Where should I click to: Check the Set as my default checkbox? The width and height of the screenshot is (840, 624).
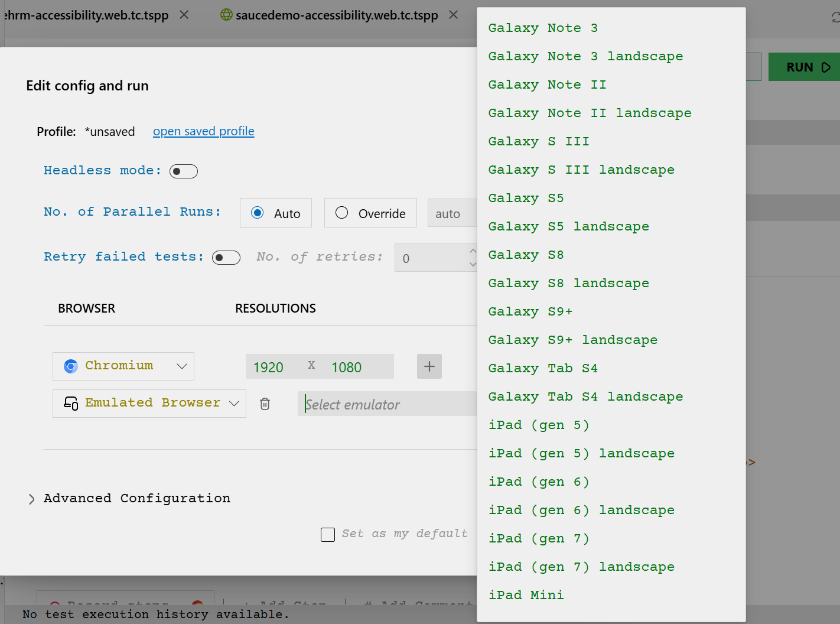(327, 534)
